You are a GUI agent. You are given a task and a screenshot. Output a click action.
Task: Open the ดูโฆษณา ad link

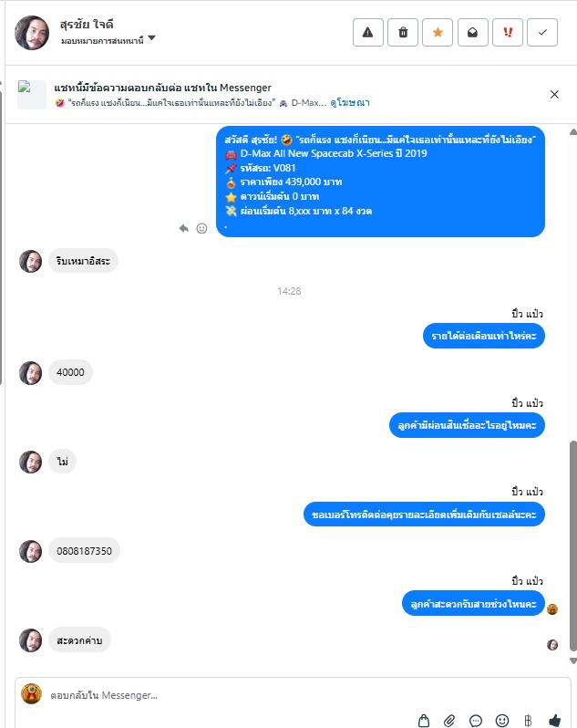click(x=350, y=102)
